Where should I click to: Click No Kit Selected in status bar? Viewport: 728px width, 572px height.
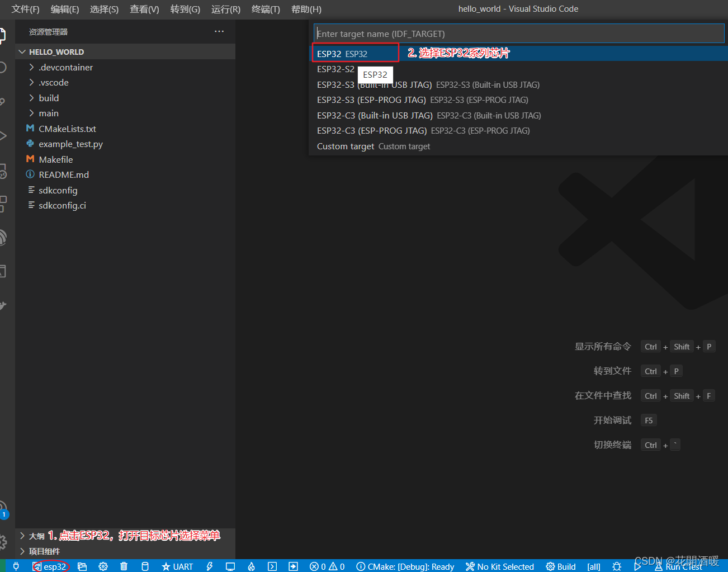point(500,566)
